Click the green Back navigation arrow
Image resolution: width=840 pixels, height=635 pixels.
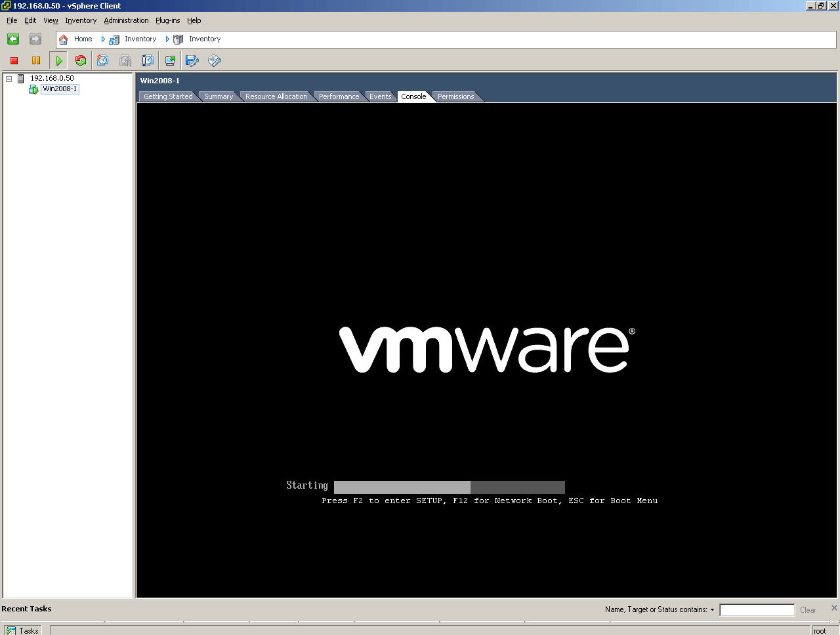13,39
